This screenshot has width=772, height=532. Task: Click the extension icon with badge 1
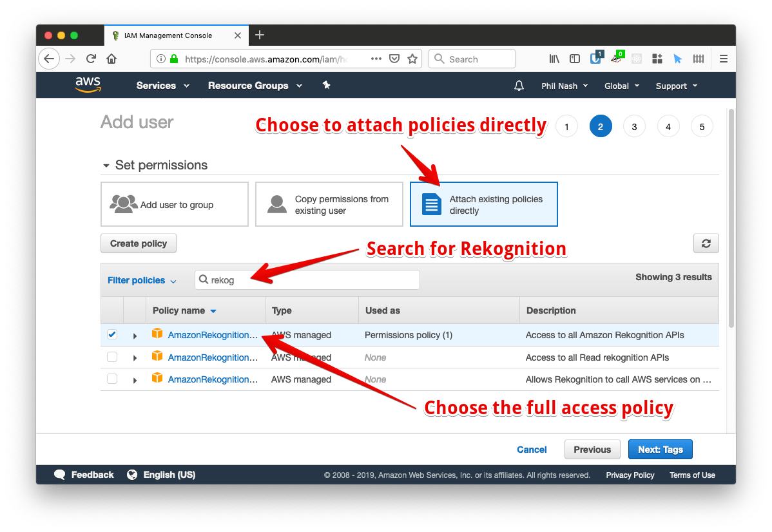[x=595, y=57]
